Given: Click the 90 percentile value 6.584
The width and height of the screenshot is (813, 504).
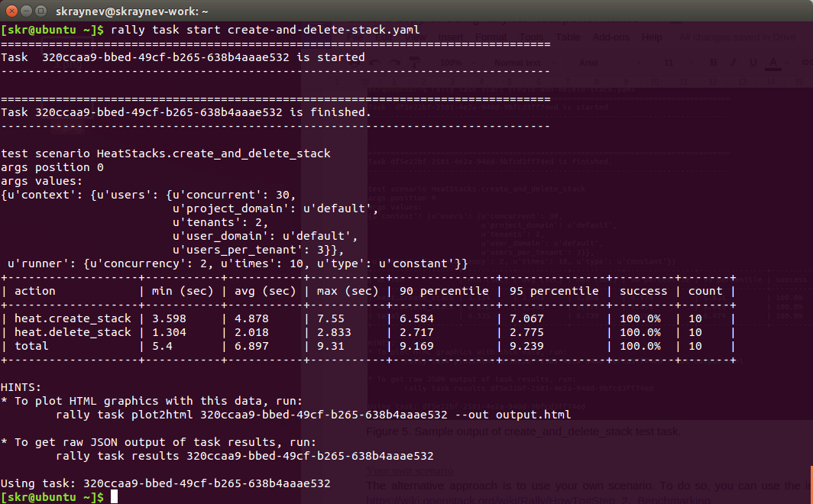Looking at the screenshot, I should (x=416, y=318).
